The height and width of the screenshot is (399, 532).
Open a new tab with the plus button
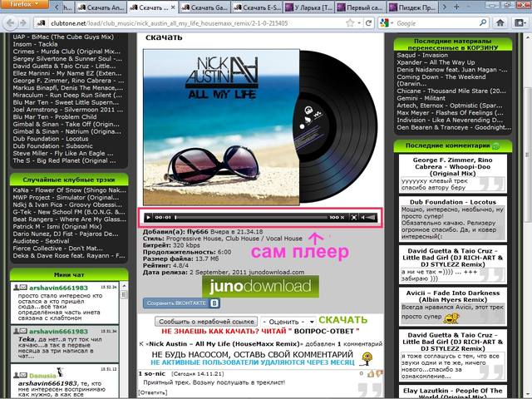456,7
